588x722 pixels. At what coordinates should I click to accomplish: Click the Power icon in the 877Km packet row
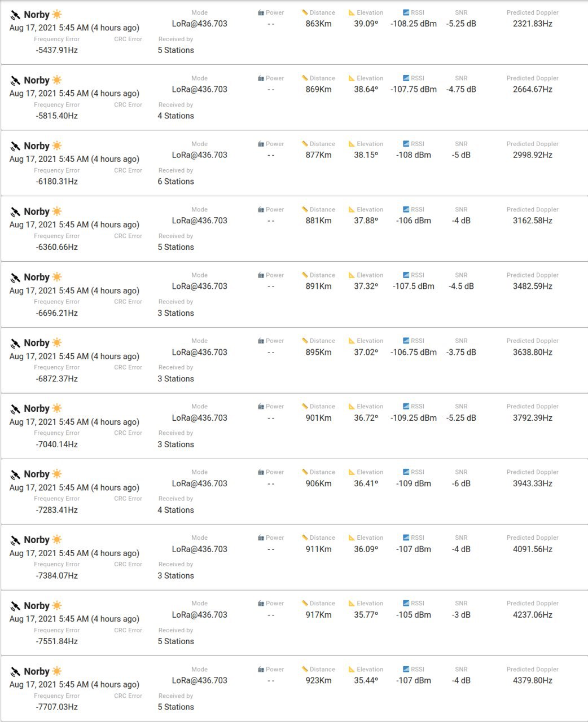[261, 144]
